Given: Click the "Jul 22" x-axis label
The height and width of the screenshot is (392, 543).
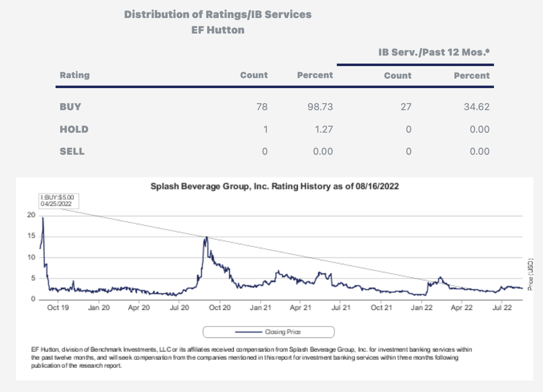Looking at the screenshot, I should (x=502, y=307).
